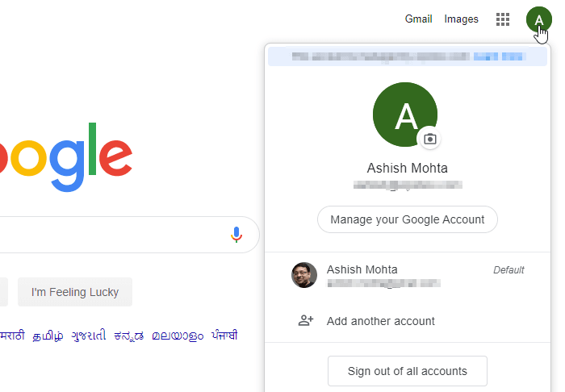Click the green account avatar in header

[x=538, y=19]
